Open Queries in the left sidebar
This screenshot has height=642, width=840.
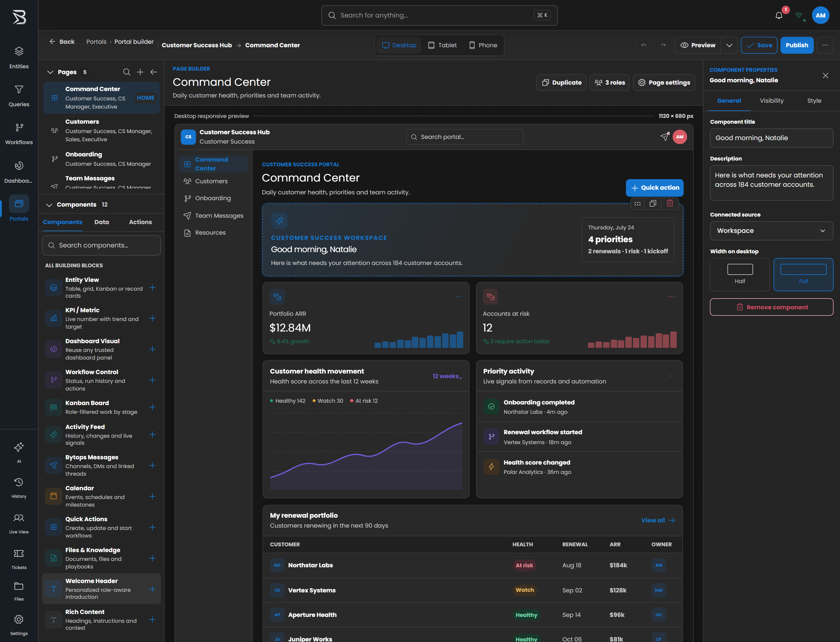coord(19,95)
